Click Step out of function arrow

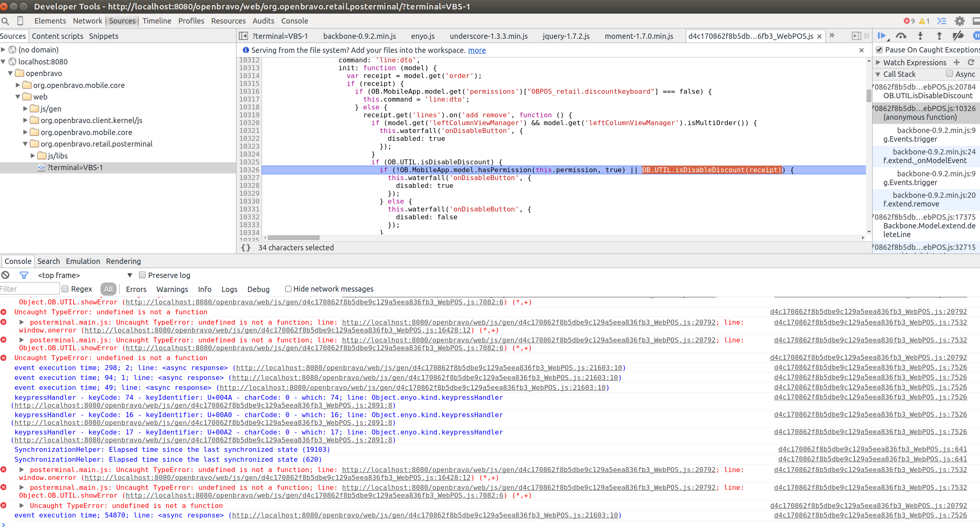tap(939, 36)
